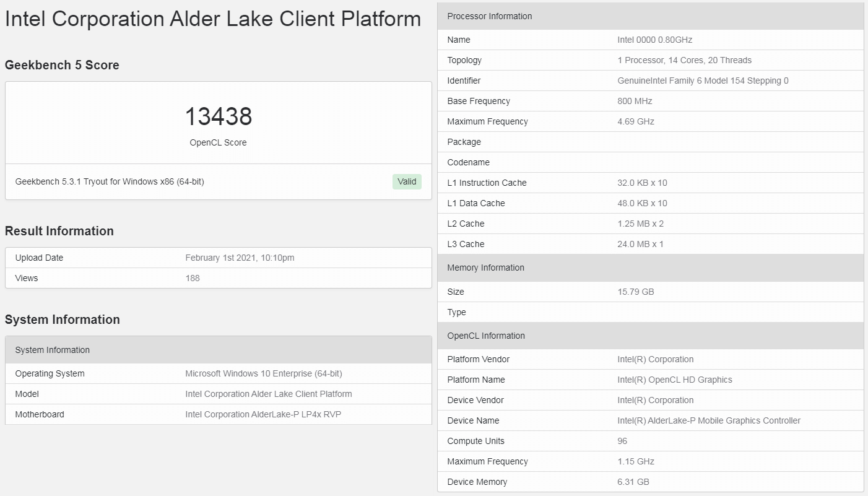Click the 'Operating System' label
The width and height of the screenshot is (868, 496).
pos(50,373)
